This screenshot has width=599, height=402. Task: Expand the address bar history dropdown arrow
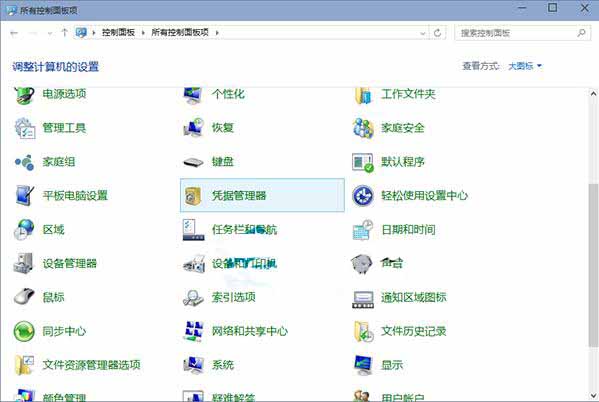point(423,33)
